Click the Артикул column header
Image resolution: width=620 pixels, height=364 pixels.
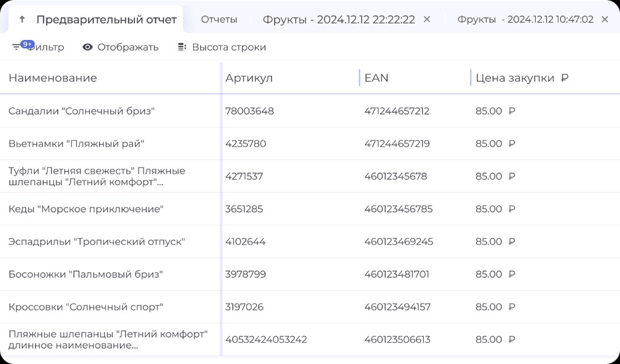pos(249,78)
